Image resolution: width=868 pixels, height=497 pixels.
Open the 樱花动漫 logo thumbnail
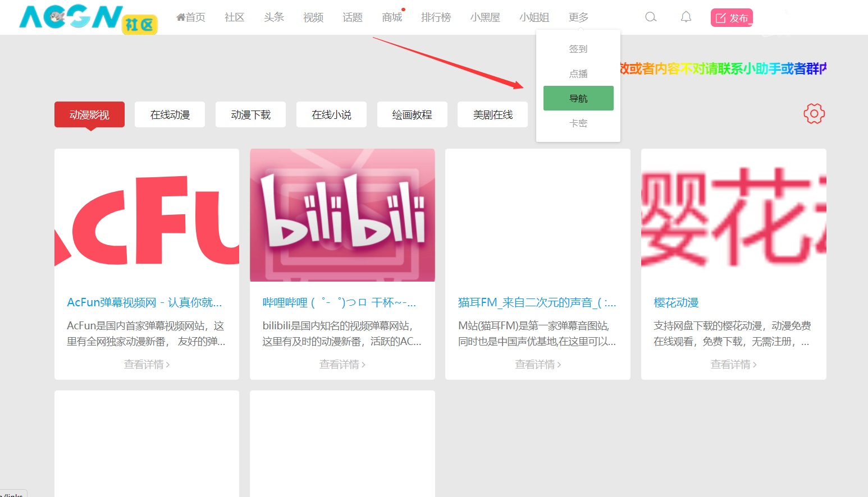tap(733, 215)
